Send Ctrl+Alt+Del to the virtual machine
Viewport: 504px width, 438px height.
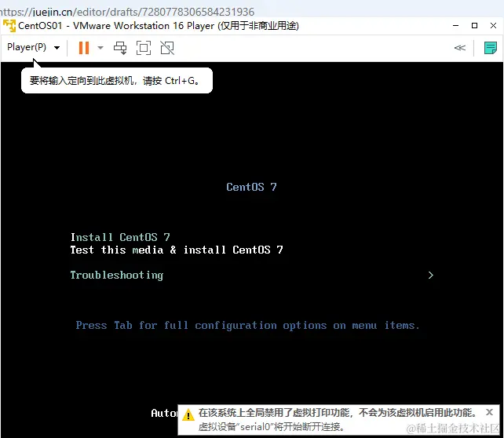tap(120, 48)
